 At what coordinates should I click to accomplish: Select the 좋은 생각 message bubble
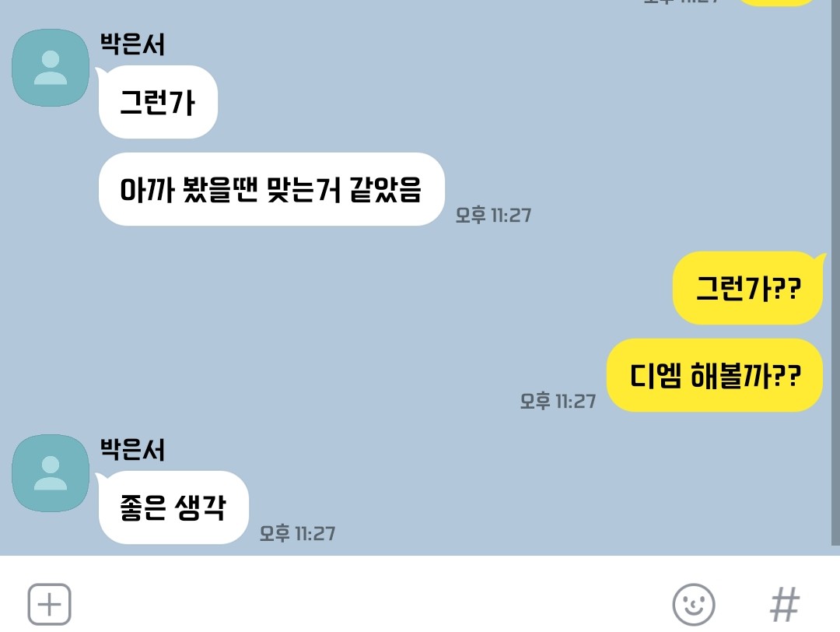click(173, 507)
